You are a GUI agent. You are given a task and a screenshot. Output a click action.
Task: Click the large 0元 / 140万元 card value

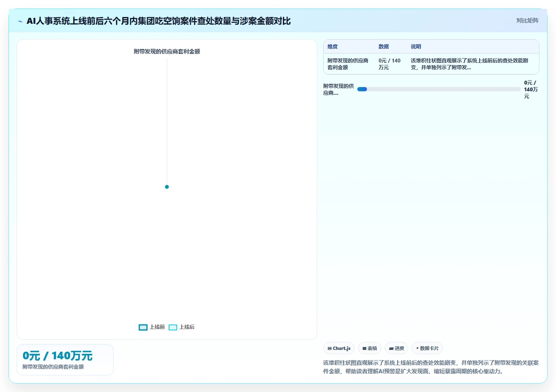point(57,356)
